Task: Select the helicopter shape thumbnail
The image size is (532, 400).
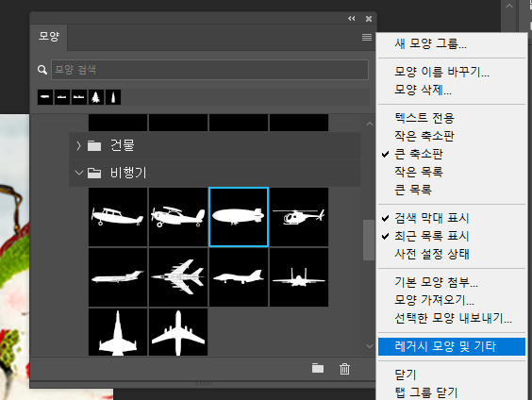Action: tap(299, 217)
